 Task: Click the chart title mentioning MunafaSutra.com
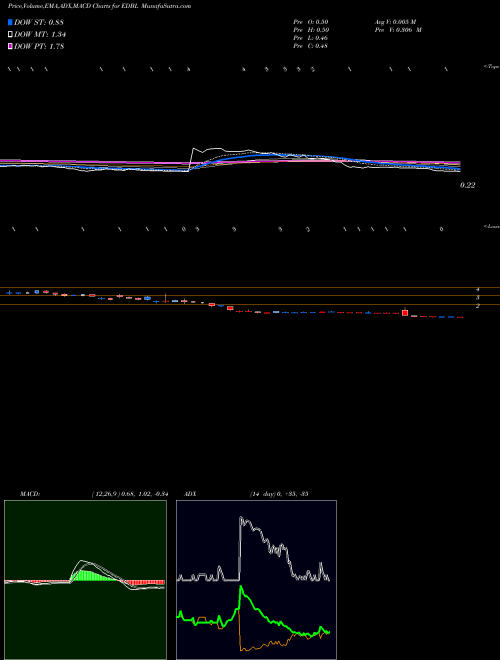(x=99, y=6)
